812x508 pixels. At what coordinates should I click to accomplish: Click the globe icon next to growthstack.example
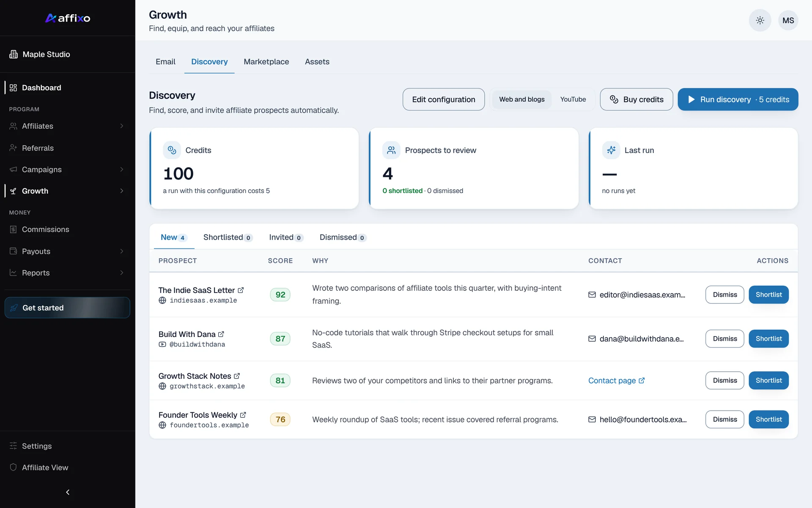point(162,386)
